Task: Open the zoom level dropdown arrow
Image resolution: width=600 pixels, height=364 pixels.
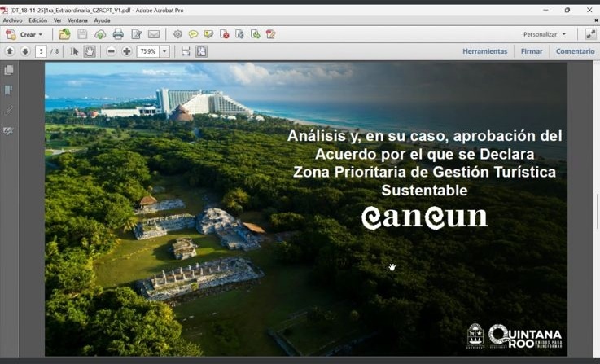Action: point(164,51)
